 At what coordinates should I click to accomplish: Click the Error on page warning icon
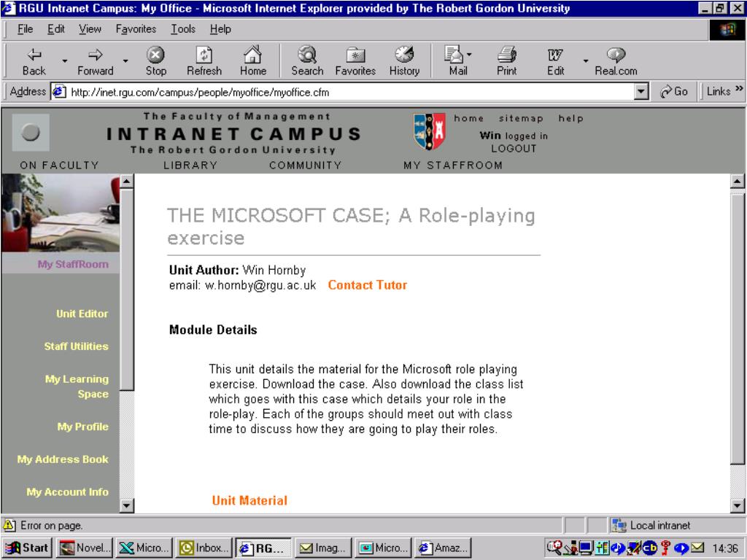9,525
